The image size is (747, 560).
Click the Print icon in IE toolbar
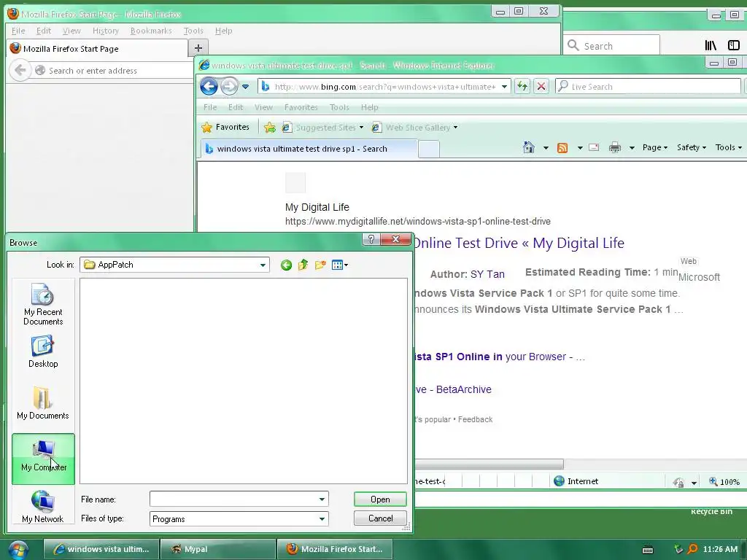[x=615, y=147]
